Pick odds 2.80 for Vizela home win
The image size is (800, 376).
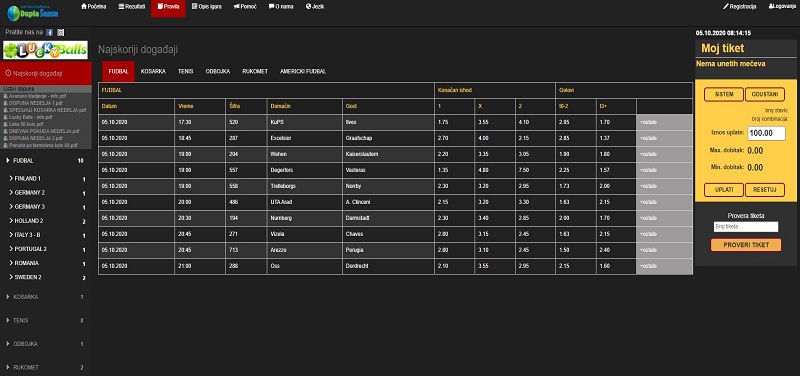pyautogui.click(x=454, y=234)
